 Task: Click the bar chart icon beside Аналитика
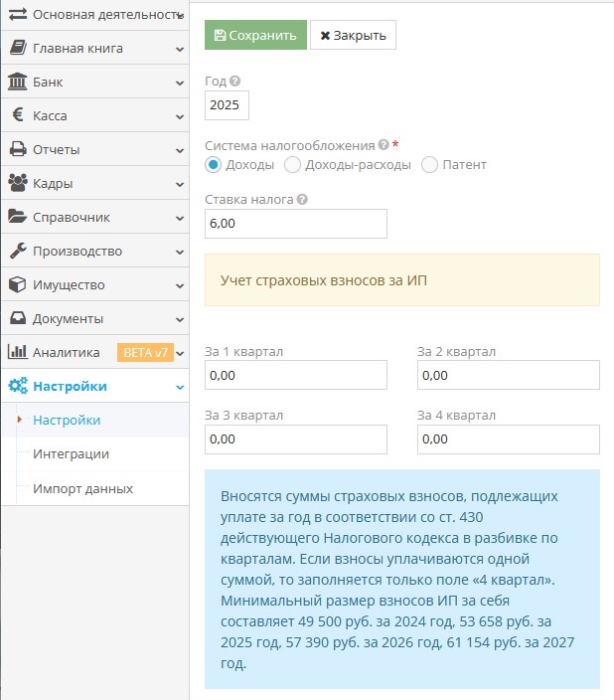[x=17, y=353]
